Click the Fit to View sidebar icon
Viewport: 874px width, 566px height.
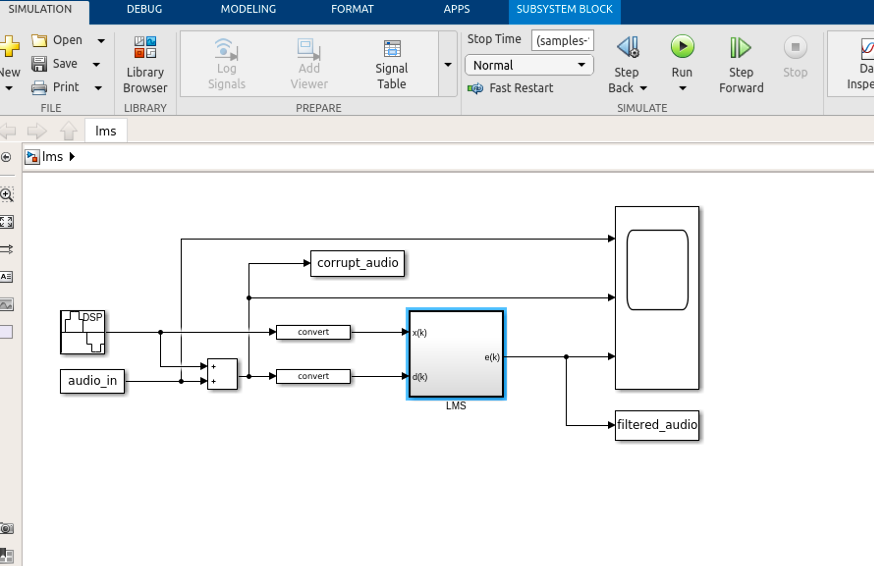pos(7,222)
